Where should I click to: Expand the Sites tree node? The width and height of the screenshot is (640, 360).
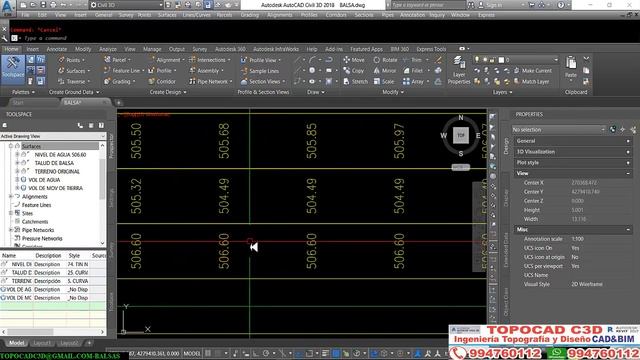coord(11,213)
